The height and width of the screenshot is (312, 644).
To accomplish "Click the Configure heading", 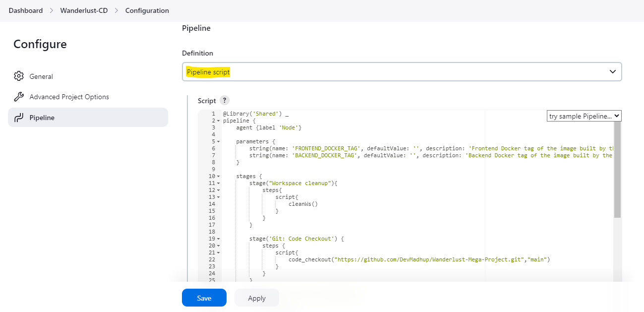I will [x=40, y=44].
